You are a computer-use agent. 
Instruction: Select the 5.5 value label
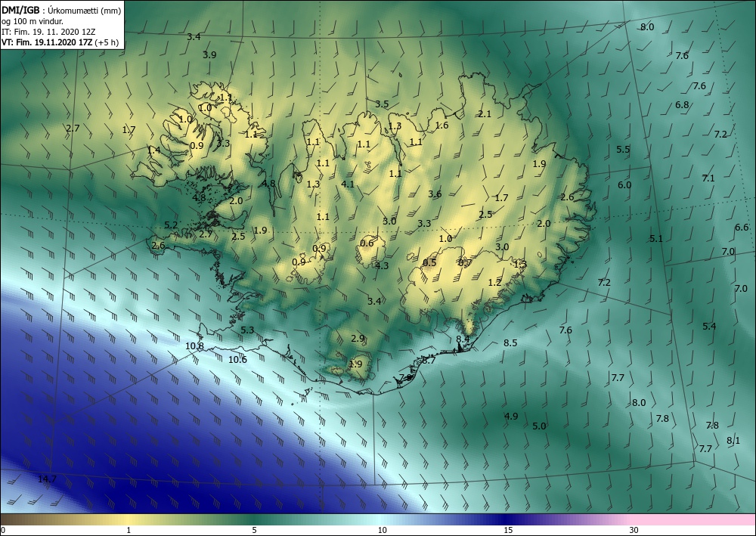[x=624, y=150]
